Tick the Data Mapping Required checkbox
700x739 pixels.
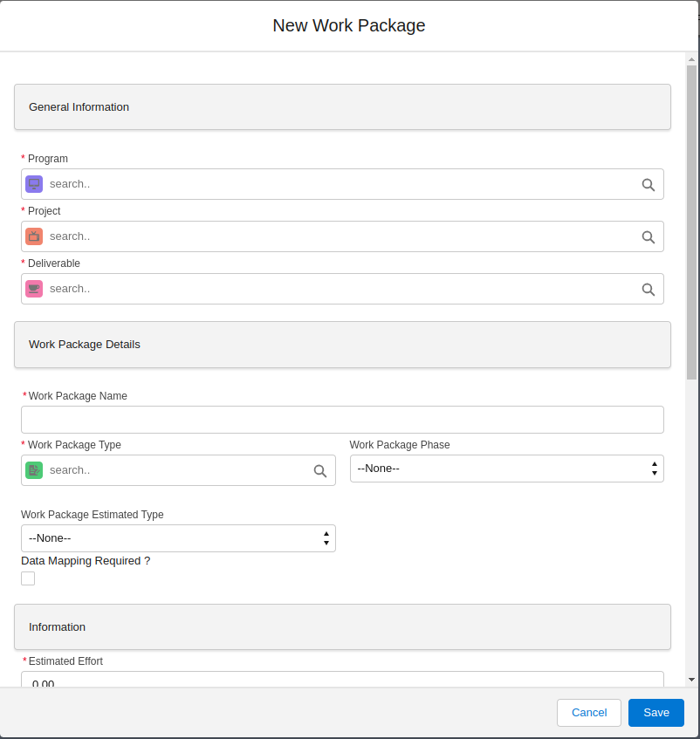click(28, 578)
